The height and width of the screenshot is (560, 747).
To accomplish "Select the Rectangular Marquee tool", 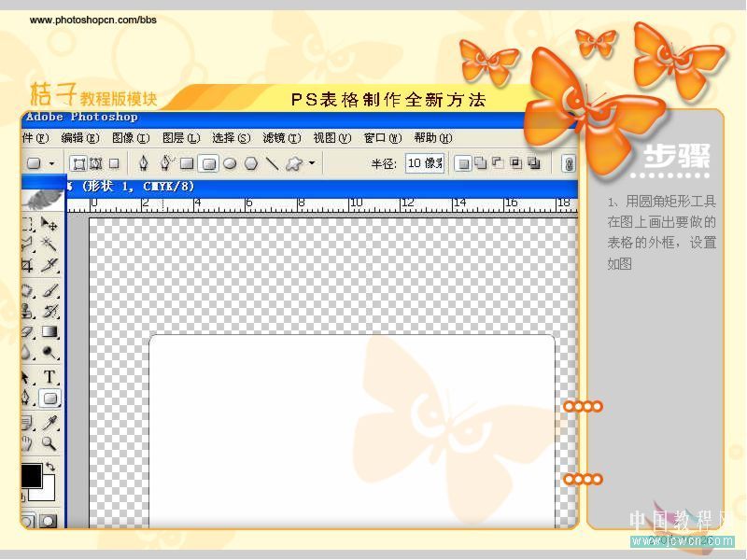I will (x=29, y=224).
